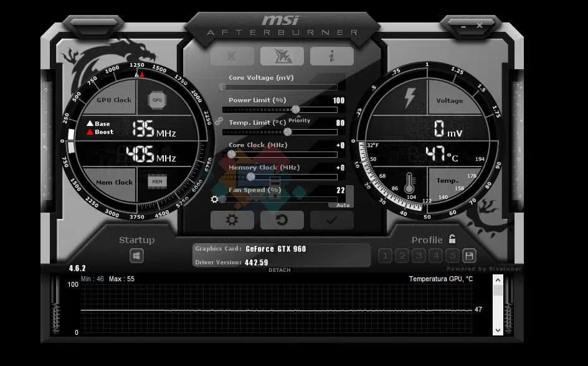Toggle the chain link between power and temp limits

[219, 121]
